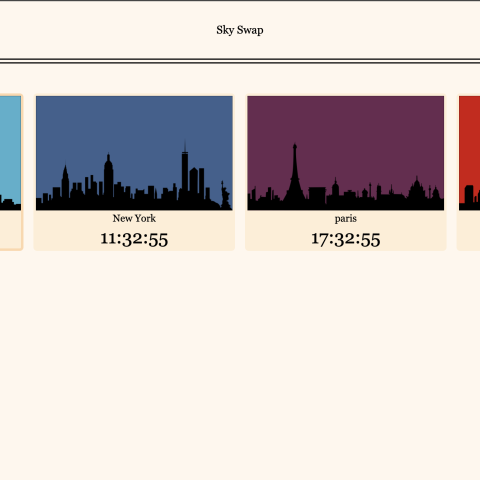Select the paris skyline image
480x480 pixels.
tap(346, 153)
